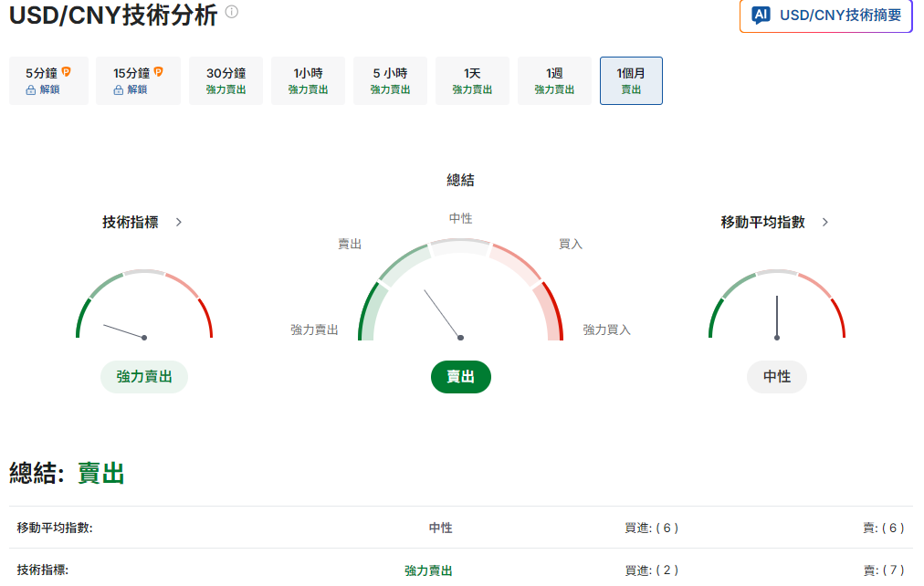Open the USD/CNY技術摘要 AI summary

coord(825,16)
